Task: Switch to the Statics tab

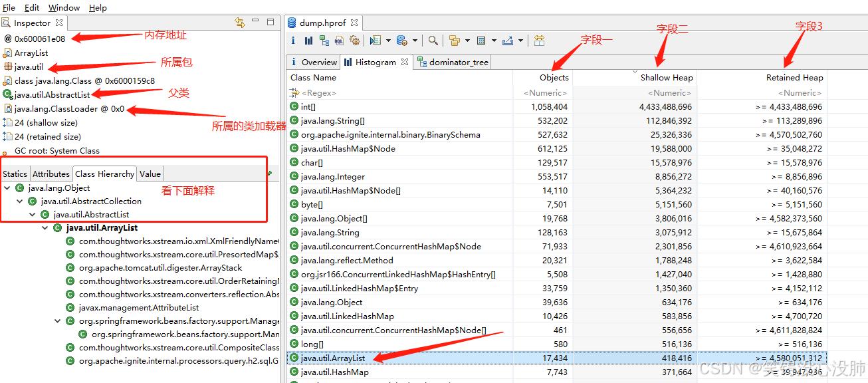Action: pyautogui.click(x=15, y=174)
